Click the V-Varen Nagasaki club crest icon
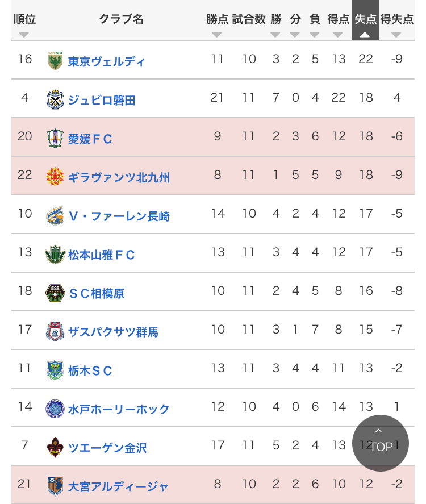The height and width of the screenshot is (504, 426). 55,215
